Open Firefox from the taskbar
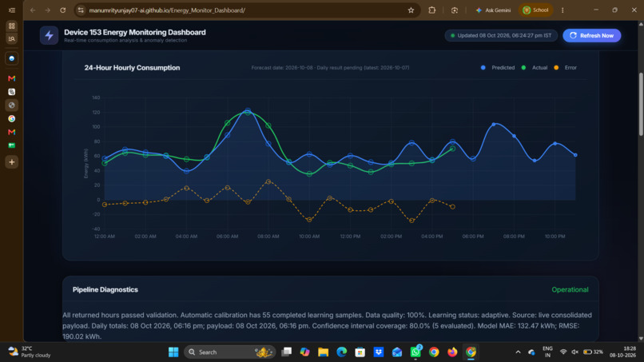644x362 pixels. point(452,352)
